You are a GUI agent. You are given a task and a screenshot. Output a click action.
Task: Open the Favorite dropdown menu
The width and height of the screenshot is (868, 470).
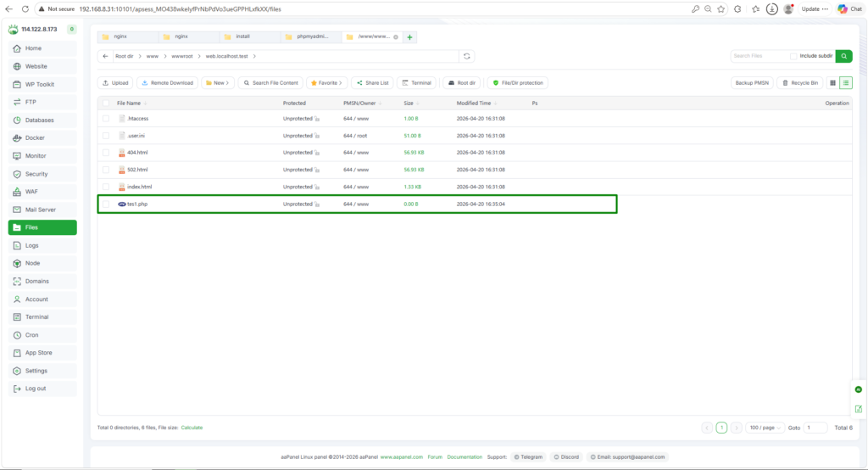326,83
